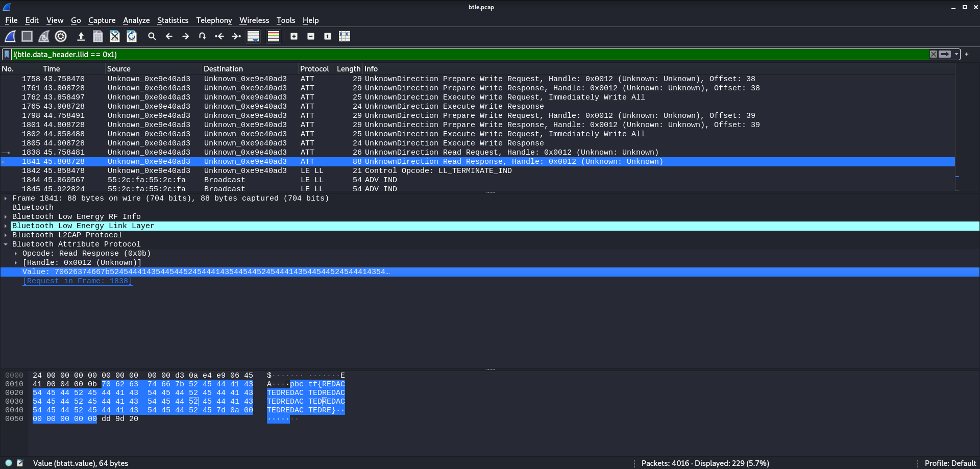Image resolution: width=980 pixels, height=469 pixels.
Task: Reload this capture file
Action: pyautogui.click(x=132, y=36)
